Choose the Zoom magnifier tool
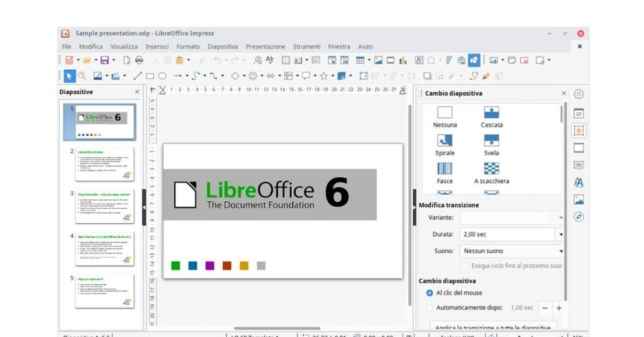The height and width of the screenshot is (337, 644). pyautogui.click(x=82, y=76)
